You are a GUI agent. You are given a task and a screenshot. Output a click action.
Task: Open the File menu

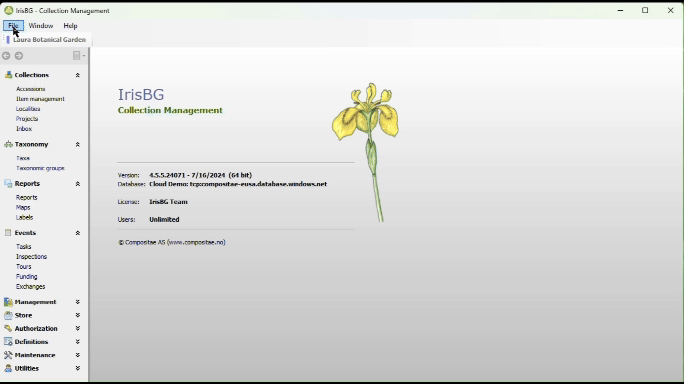(13, 26)
